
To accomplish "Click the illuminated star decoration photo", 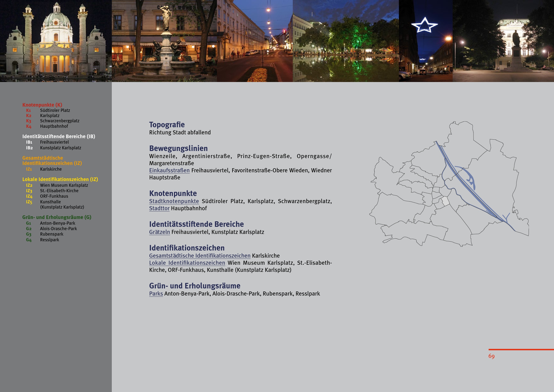I will (425, 41).
